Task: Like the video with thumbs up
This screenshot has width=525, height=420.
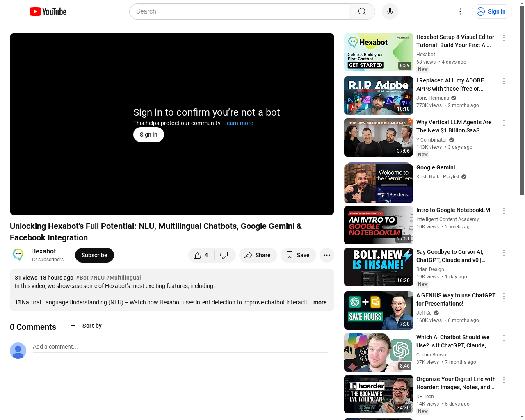Action: (x=201, y=255)
